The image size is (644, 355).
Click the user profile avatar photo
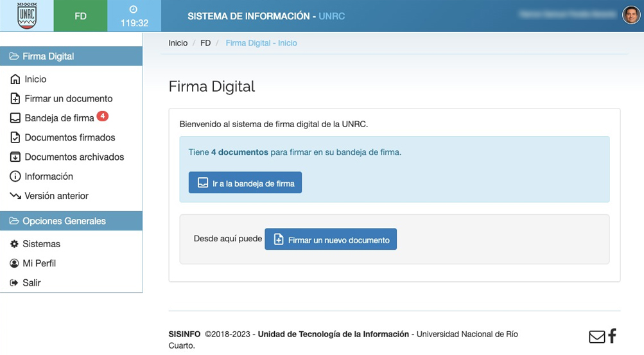coord(631,15)
